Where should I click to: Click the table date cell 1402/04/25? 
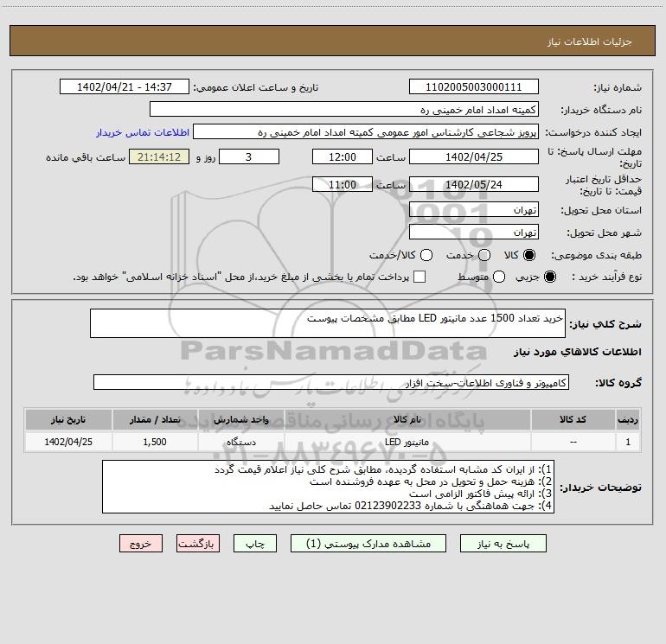point(68,442)
